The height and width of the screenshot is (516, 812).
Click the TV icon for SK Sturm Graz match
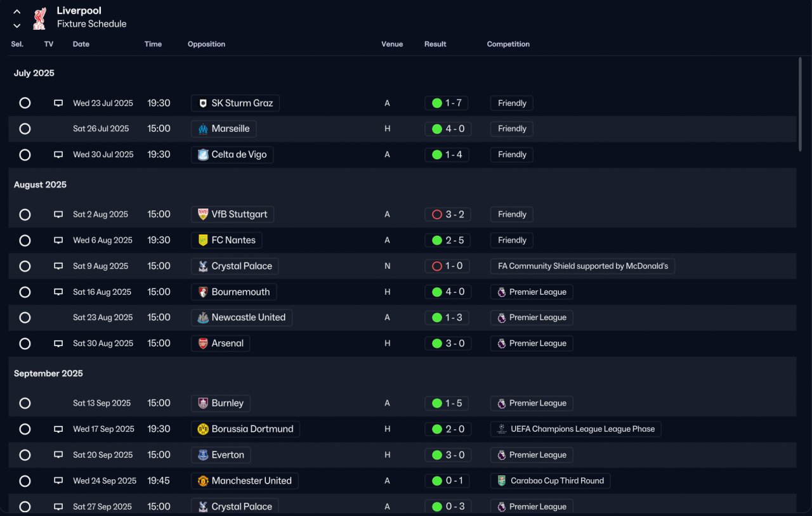[58, 103]
